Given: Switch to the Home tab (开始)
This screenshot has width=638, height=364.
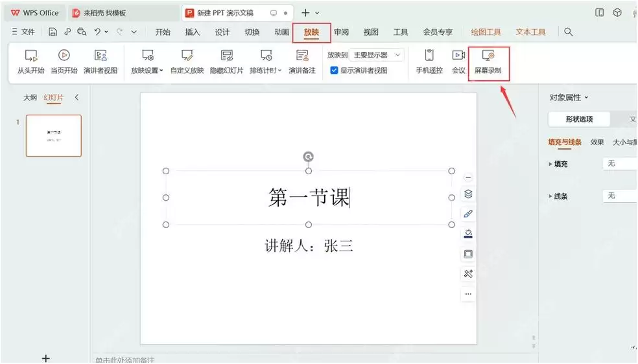Looking at the screenshot, I should (x=163, y=32).
